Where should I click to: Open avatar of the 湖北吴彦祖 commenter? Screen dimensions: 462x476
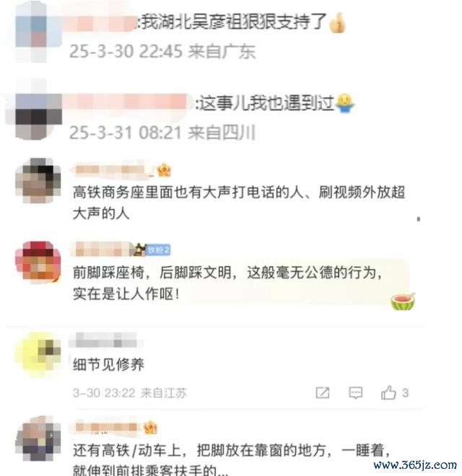click(38, 32)
